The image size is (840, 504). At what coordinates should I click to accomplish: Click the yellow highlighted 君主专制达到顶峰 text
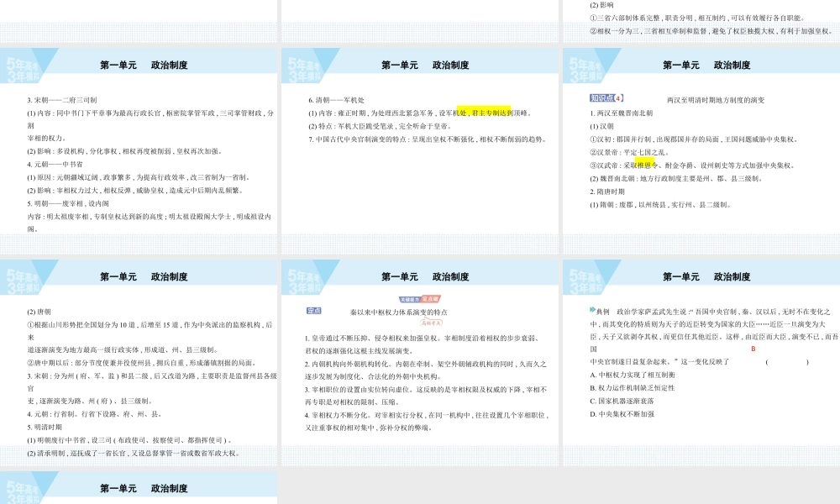click(485, 113)
